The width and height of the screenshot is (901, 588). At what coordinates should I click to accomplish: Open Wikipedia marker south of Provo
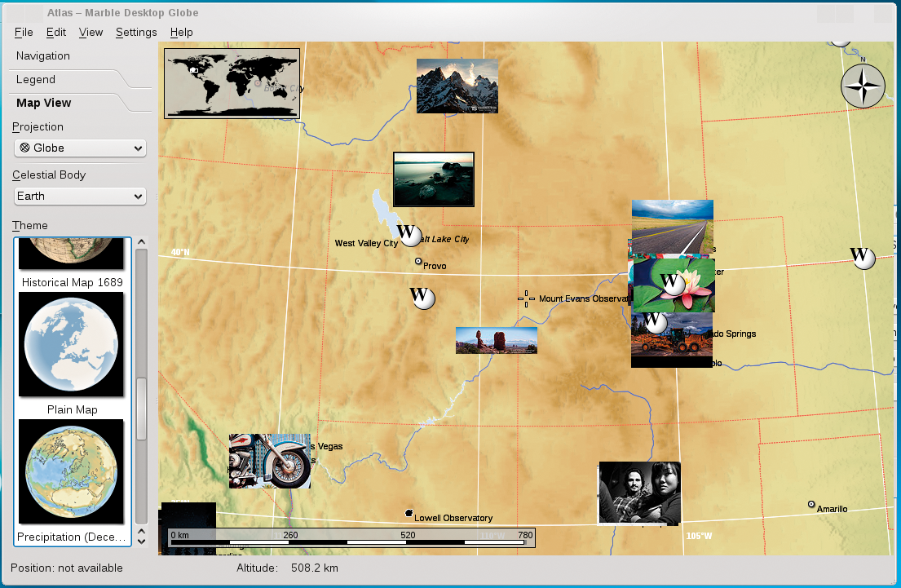(422, 298)
